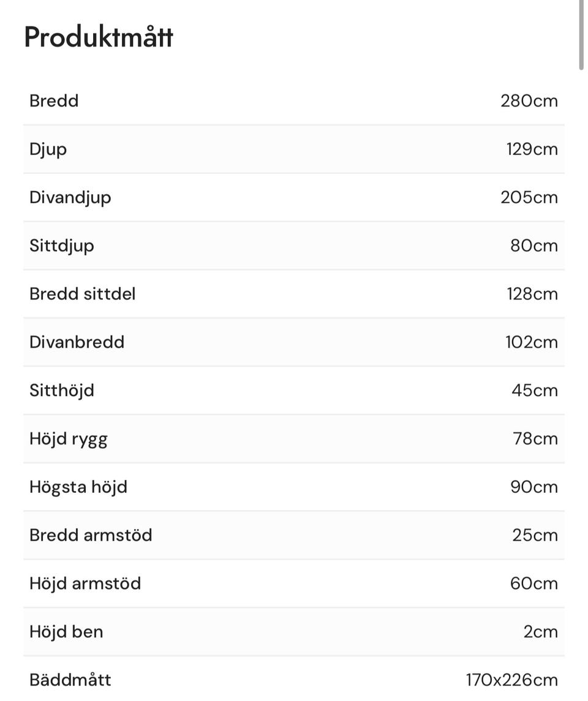
Task: Click the Bäddmått row label
Action: coord(70,680)
